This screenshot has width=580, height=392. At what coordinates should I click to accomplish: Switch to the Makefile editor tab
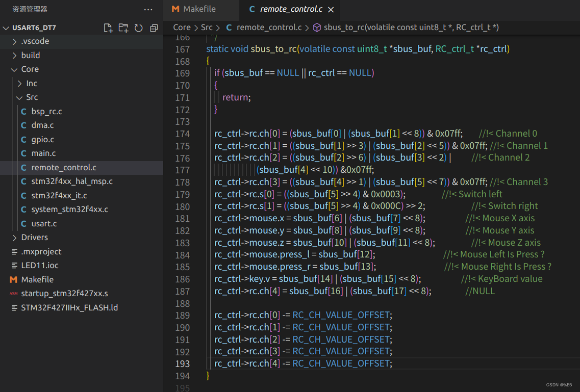pos(201,10)
